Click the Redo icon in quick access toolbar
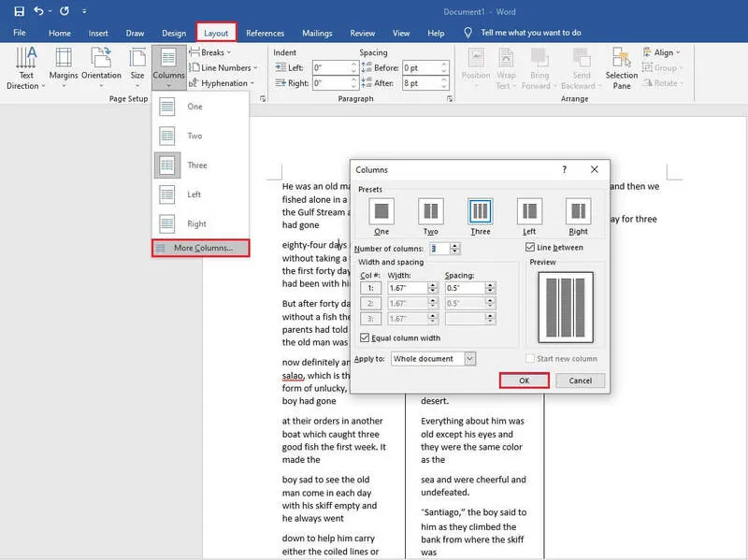The width and height of the screenshot is (748, 560). (x=65, y=11)
